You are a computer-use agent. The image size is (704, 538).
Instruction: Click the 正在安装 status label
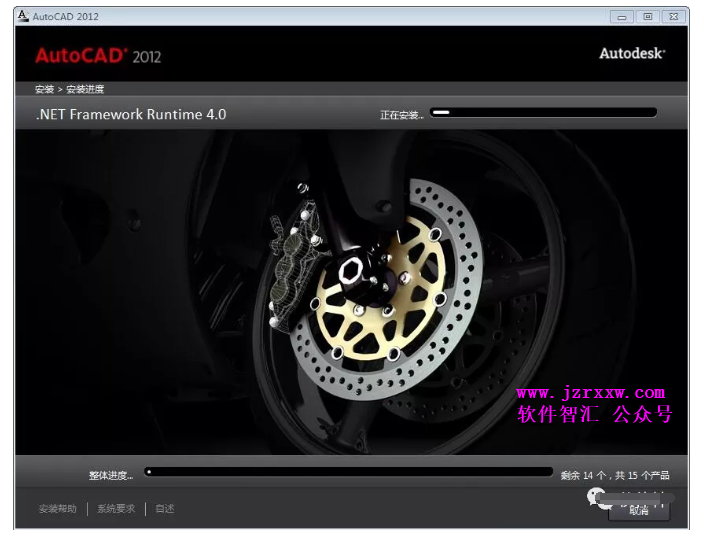[x=402, y=115]
